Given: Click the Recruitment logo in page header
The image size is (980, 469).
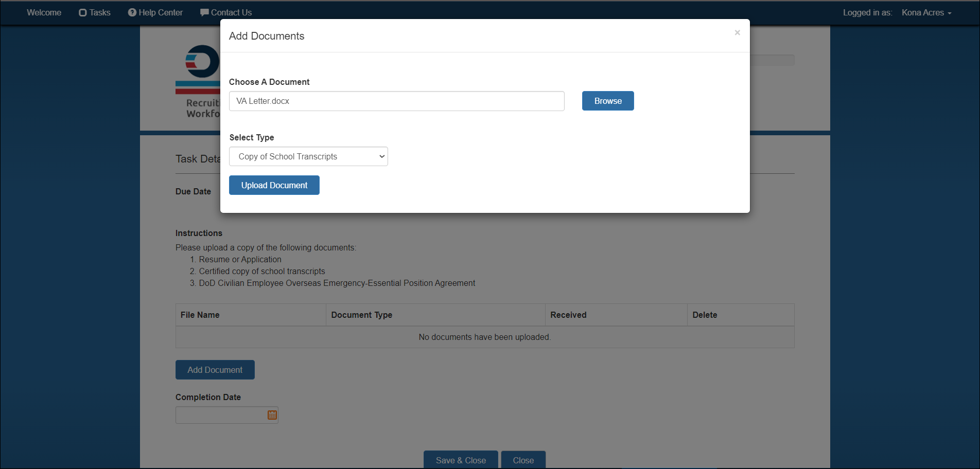Looking at the screenshot, I should click(x=198, y=81).
